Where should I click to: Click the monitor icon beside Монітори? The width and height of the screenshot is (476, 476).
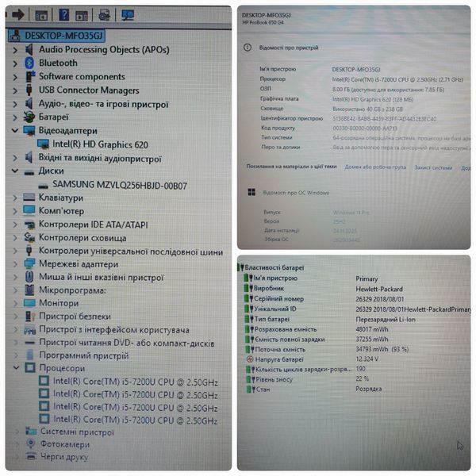click(x=29, y=303)
